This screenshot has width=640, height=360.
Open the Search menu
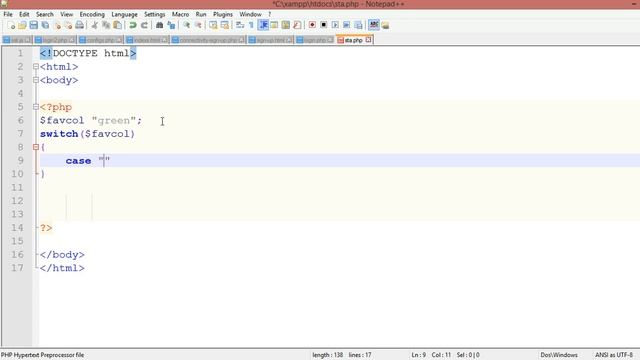click(x=44, y=14)
